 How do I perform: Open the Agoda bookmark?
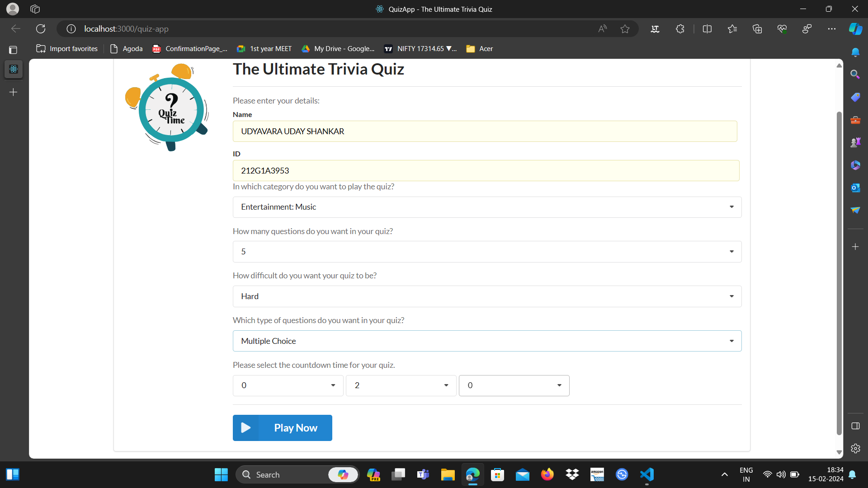coord(127,49)
